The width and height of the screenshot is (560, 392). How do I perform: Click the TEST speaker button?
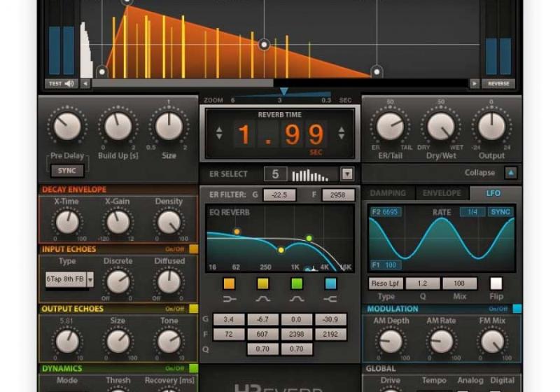62,84
